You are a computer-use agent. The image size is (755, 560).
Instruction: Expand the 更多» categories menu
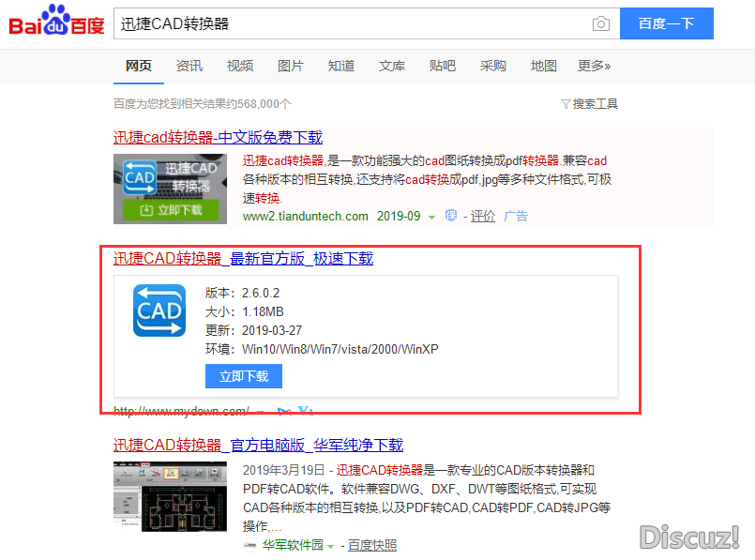click(594, 66)
